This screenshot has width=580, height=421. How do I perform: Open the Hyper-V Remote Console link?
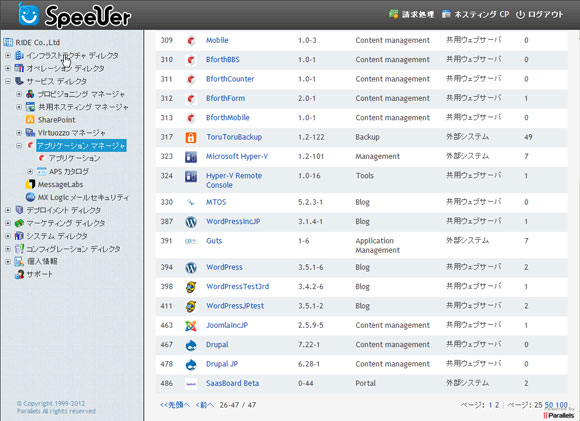[x=234, y=180]
